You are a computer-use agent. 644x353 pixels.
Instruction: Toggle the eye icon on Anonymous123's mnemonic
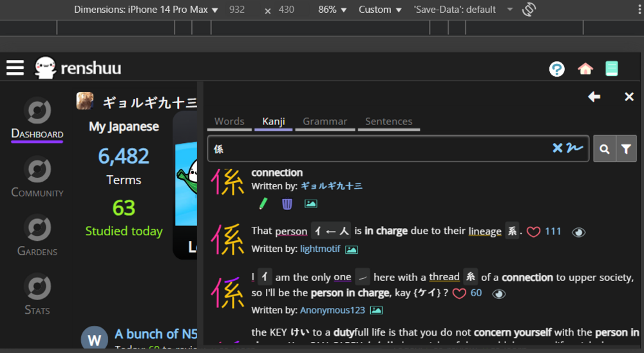(499, 294)
